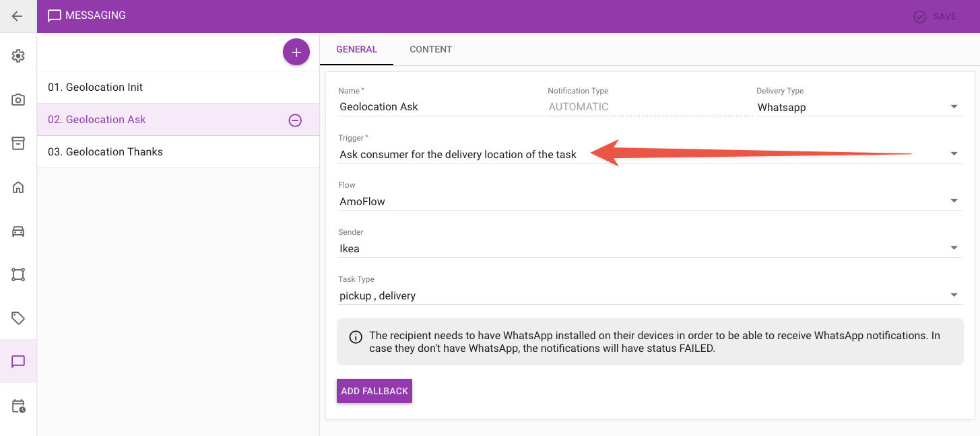980x436 pixels.
Task: Click the Add Fallback button
Action: 374,391
